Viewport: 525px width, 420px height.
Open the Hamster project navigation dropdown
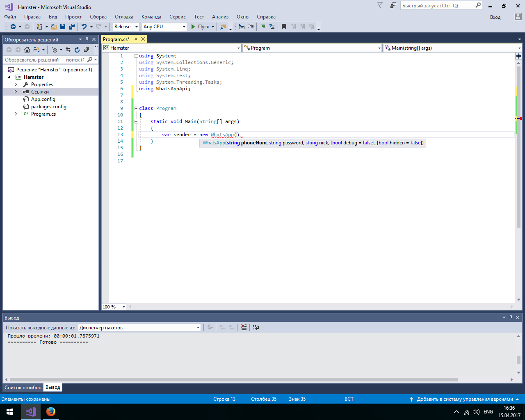239,48
